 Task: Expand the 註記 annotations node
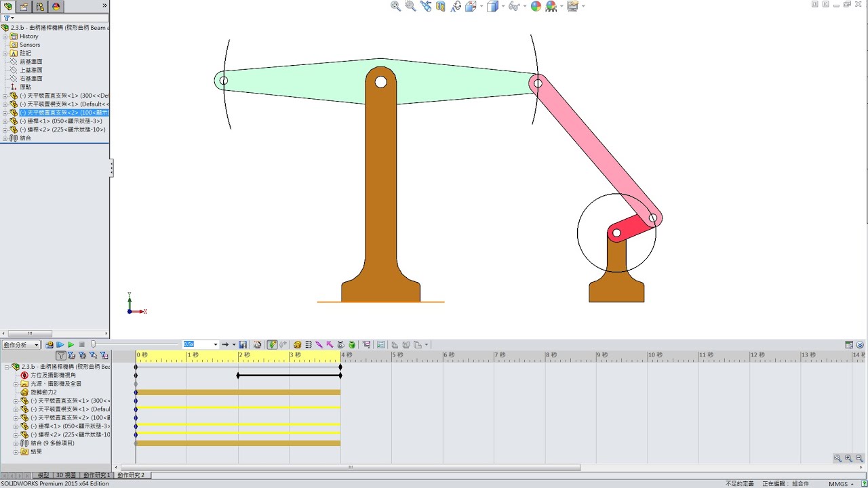(x=5, y=53)
